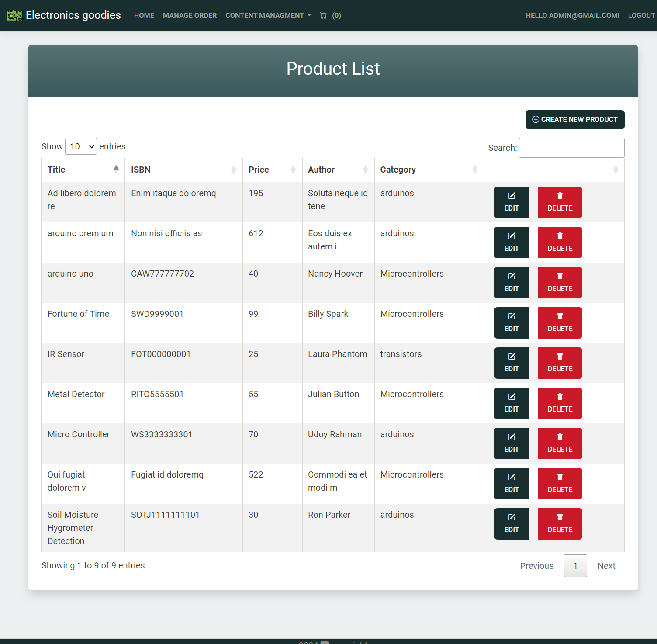Delete the Ad libero dolorem re product
The height and width of the screenshot is (644, 657).
point(560,202)
